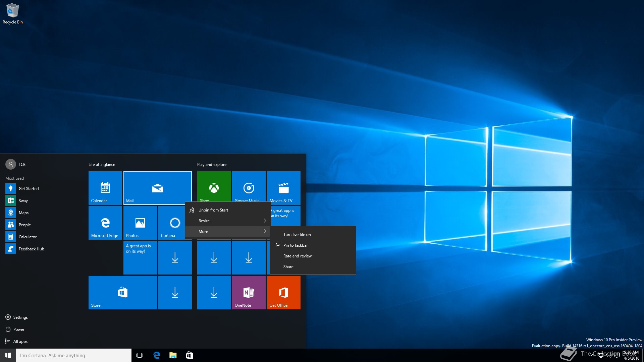The image size is (644, 362).
Task: Choose Pin to taskbar
Action: tap(313, 245)
